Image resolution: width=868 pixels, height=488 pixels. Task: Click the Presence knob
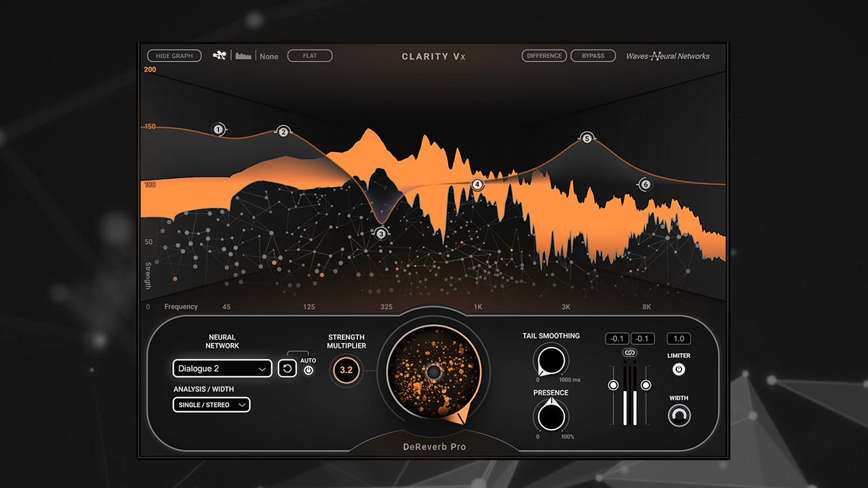pos(551,415)
